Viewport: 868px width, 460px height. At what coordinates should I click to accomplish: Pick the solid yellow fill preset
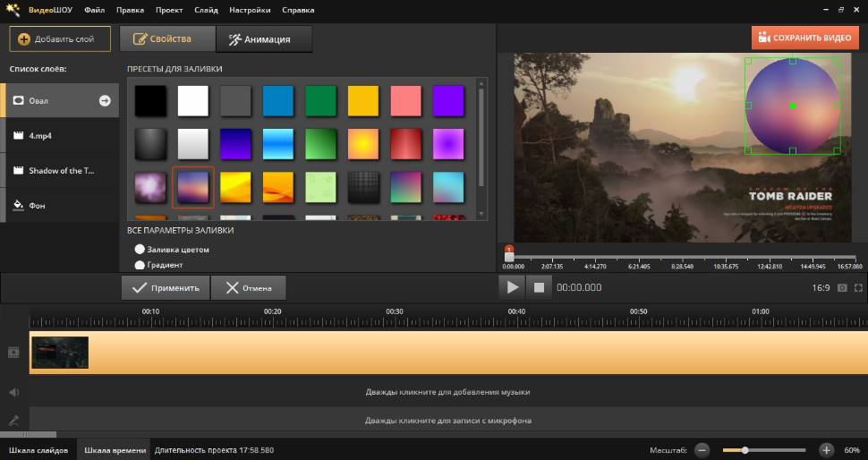[x=363, y=101]
